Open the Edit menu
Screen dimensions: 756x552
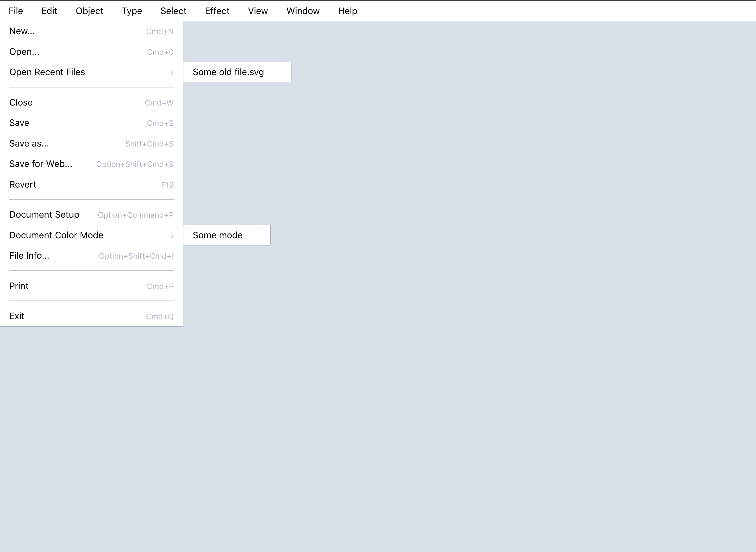pos(49,11)
